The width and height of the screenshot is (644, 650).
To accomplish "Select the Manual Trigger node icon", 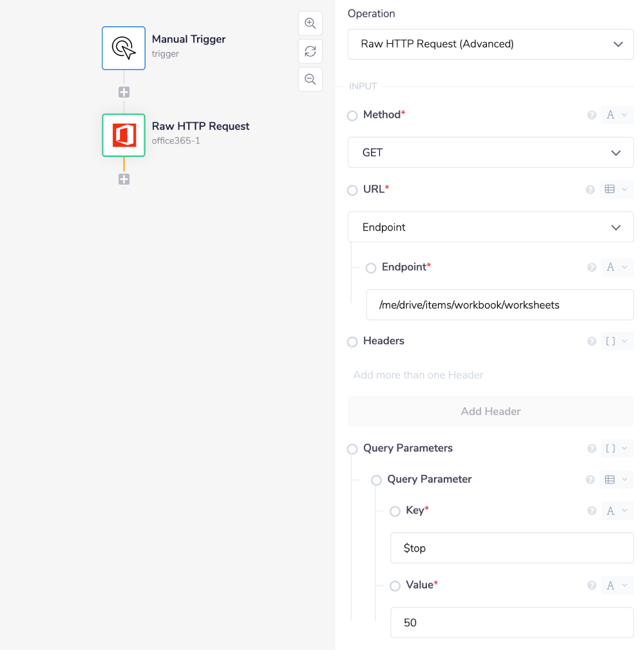I will [124, 48].
